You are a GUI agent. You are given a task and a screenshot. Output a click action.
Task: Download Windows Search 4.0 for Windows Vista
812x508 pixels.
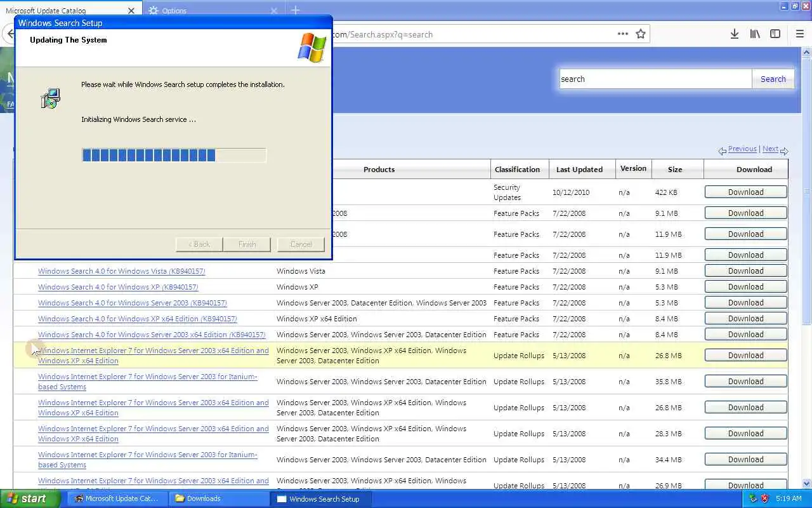(x=745, y=271)
